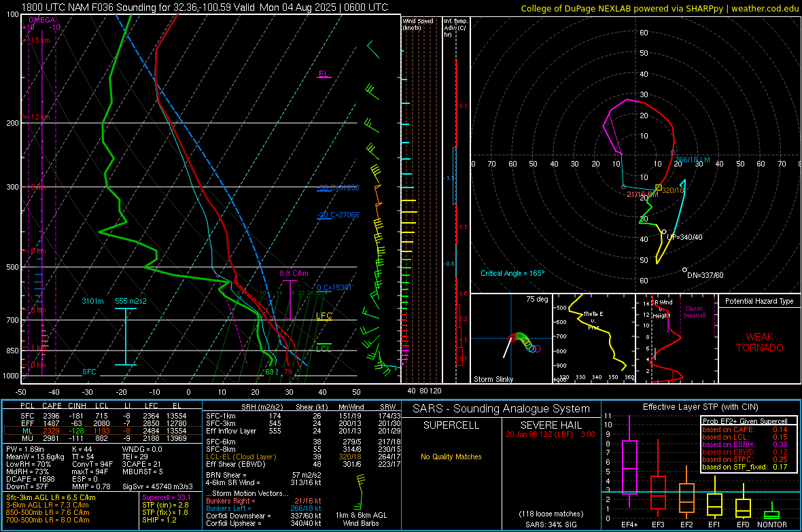Image resolution: width=802 pixels, height=532 pixels.
Task: Click the 12 km height marker
Action: click(40, 117)
